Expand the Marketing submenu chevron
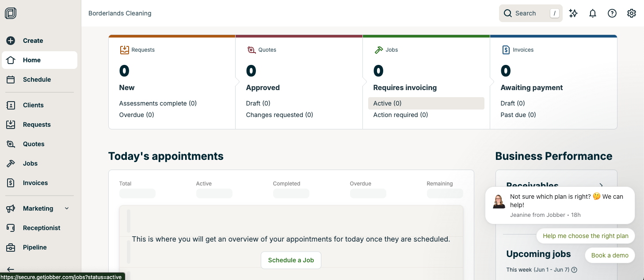 [x=67, y=208]
